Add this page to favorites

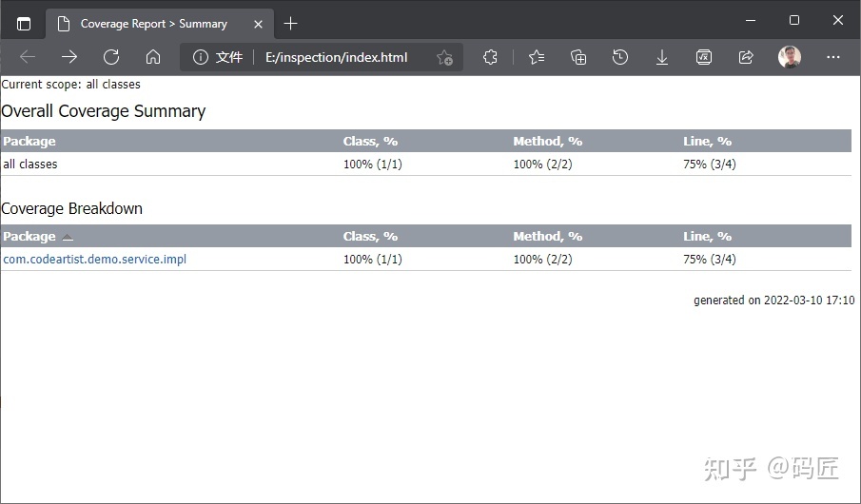[x=444, y=58]
